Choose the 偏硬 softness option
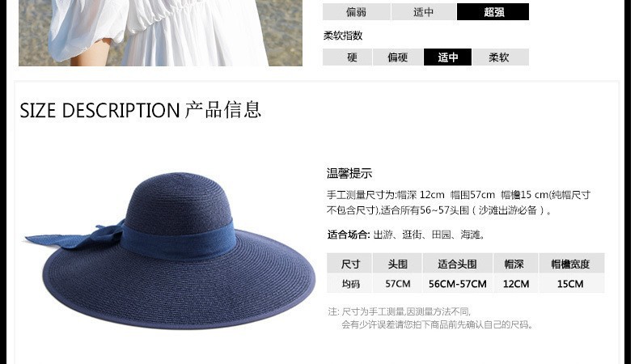 pos(398,57)
